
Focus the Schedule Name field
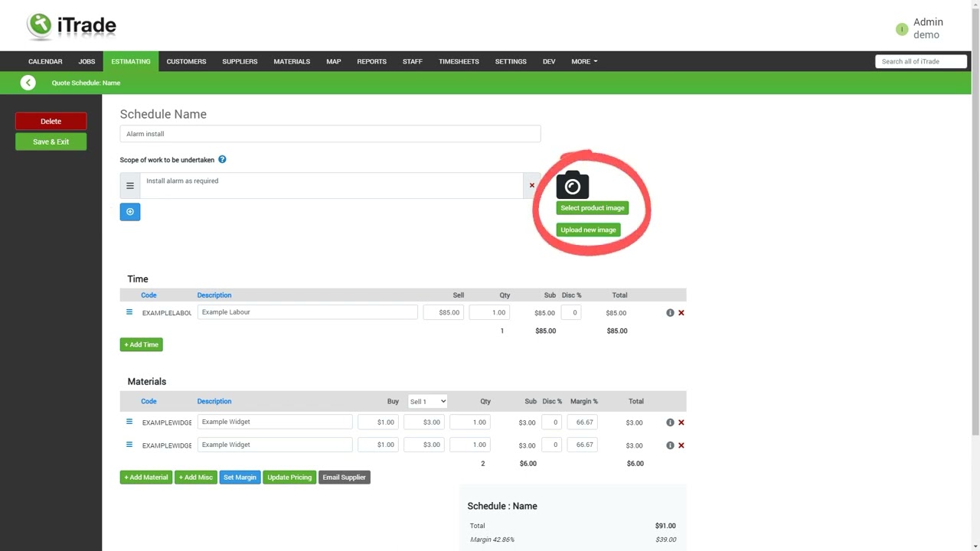tap(330, 134)
